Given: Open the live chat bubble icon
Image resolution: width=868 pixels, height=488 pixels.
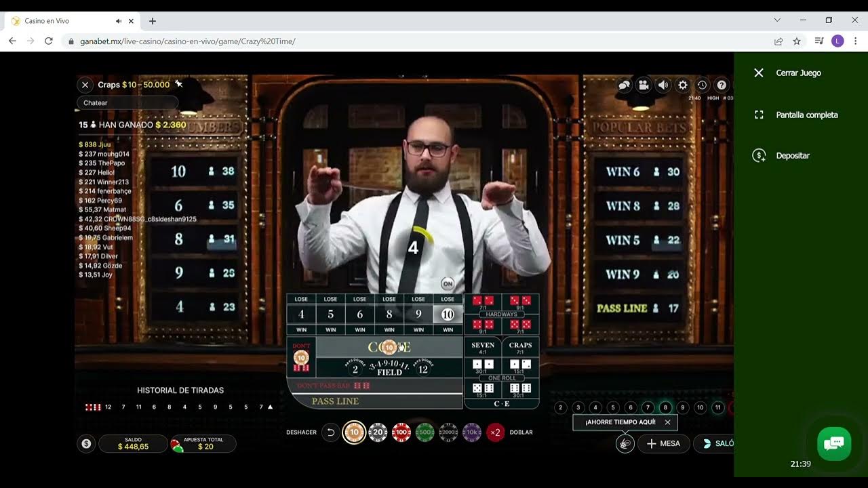Looking at the screenshot, I should (624, 85).
